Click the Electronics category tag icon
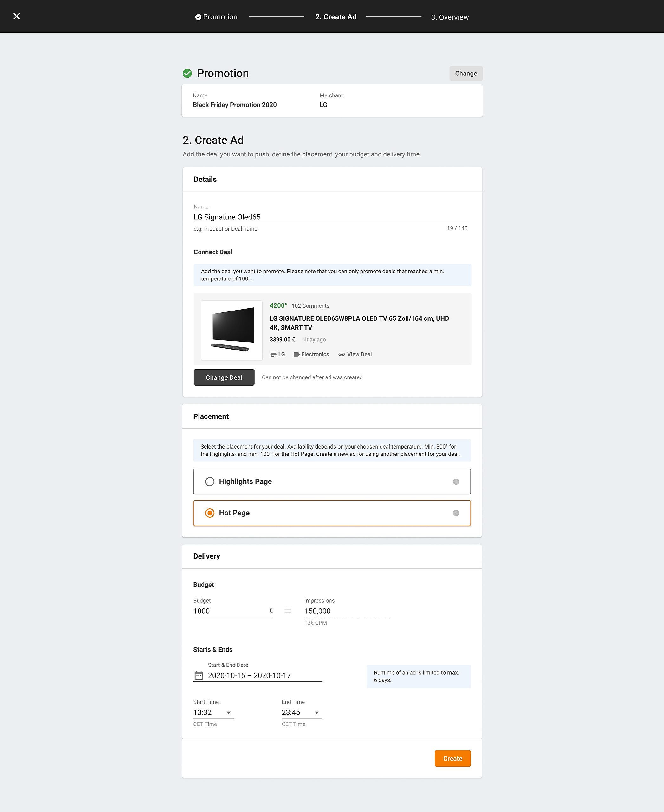 coord(296,354)
